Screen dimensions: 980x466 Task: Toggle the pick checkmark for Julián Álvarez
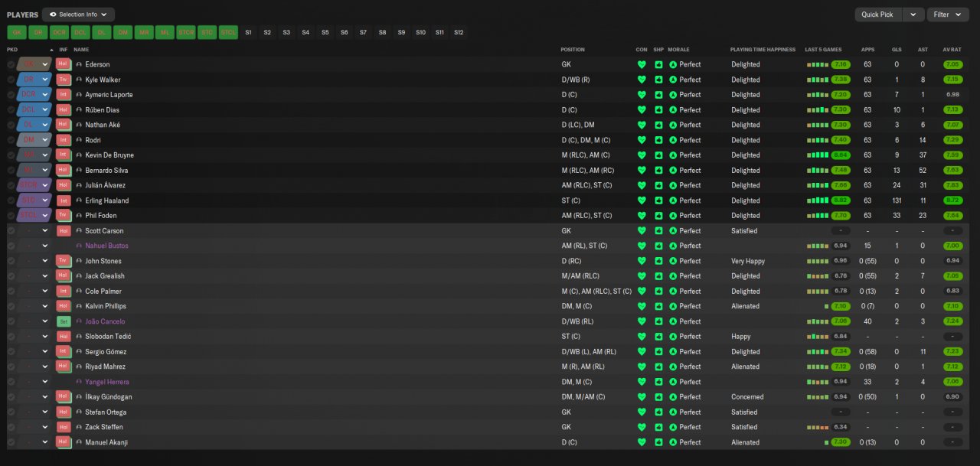click(11, 186)
